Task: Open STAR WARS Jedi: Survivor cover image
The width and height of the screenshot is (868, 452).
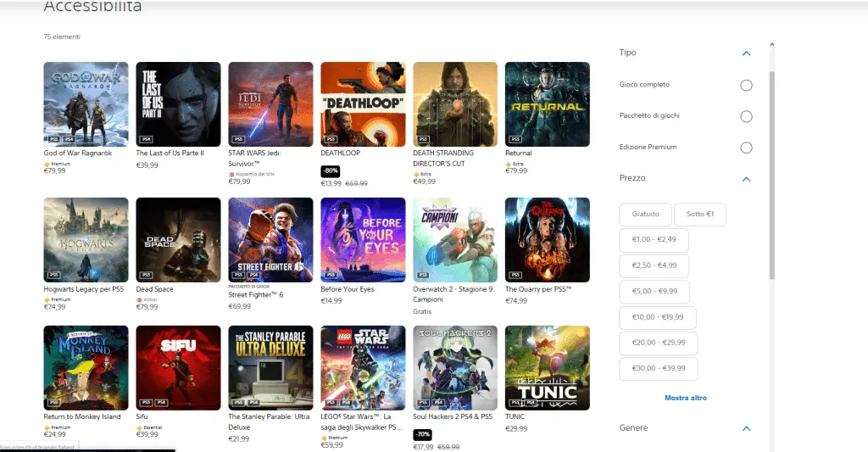Action: pyautogui.click(x=270, y=104)
